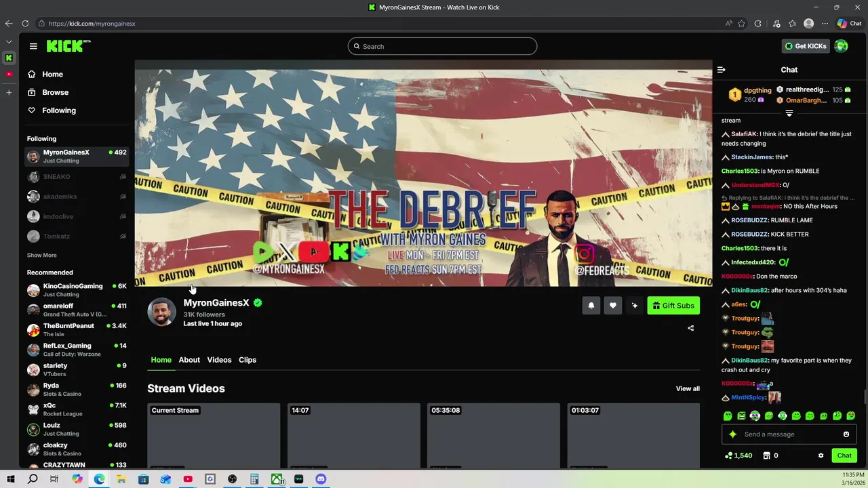Click the YouTube tab in Edge sidebar

[9, 74]
